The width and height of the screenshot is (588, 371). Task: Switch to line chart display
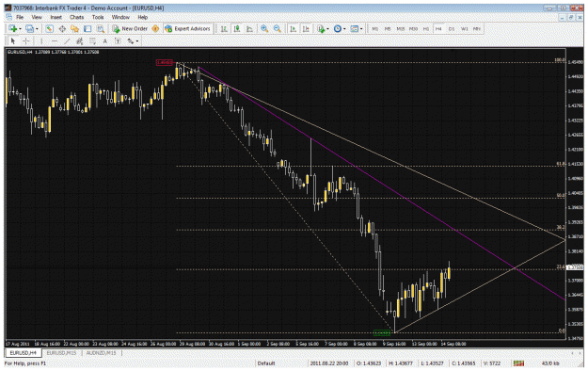249,28
